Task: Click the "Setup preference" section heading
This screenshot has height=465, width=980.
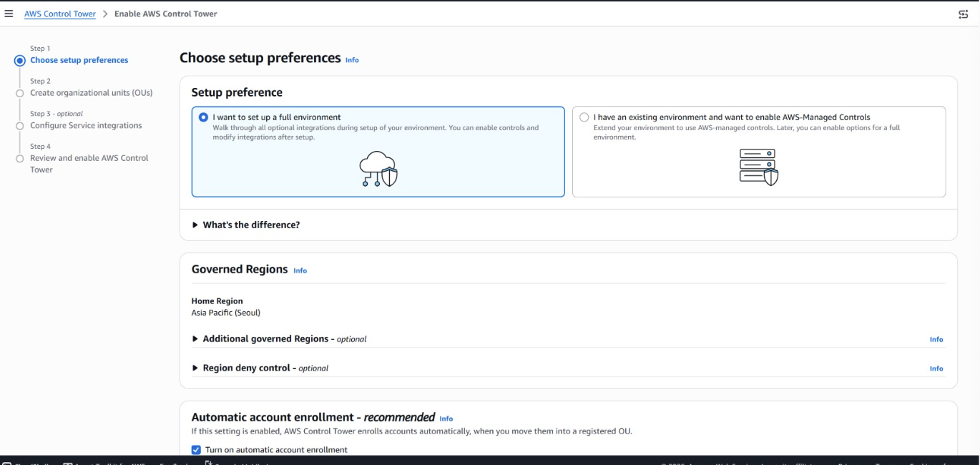Action: pyautogui.click(x=237, y=92)
